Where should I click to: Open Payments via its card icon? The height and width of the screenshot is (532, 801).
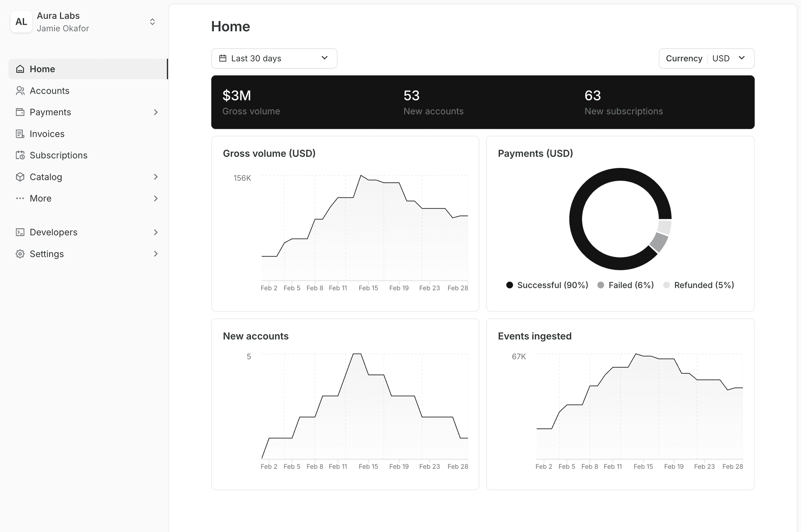coord(20,112)
